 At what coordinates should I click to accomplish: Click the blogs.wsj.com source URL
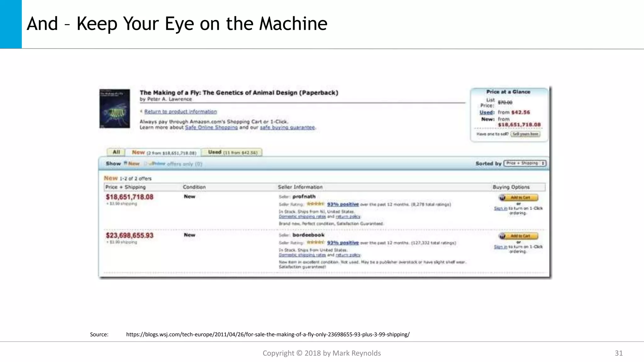(268, 334)
